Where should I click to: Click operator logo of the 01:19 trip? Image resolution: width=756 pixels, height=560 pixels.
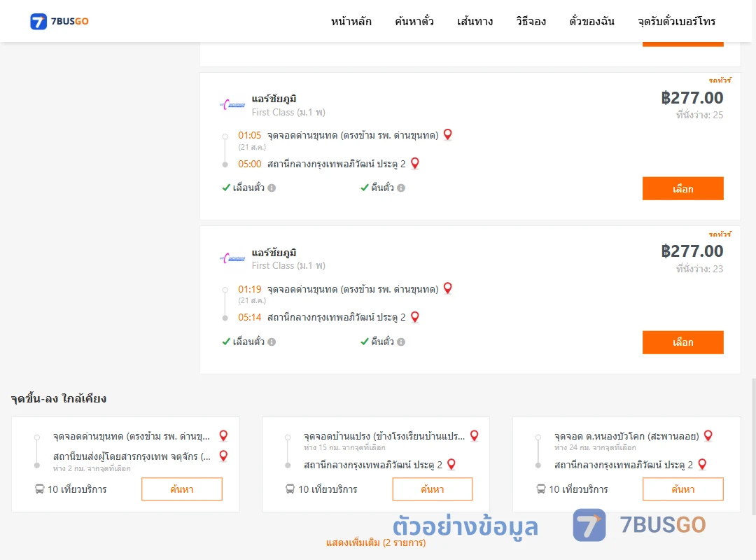(x=232, y=258)
